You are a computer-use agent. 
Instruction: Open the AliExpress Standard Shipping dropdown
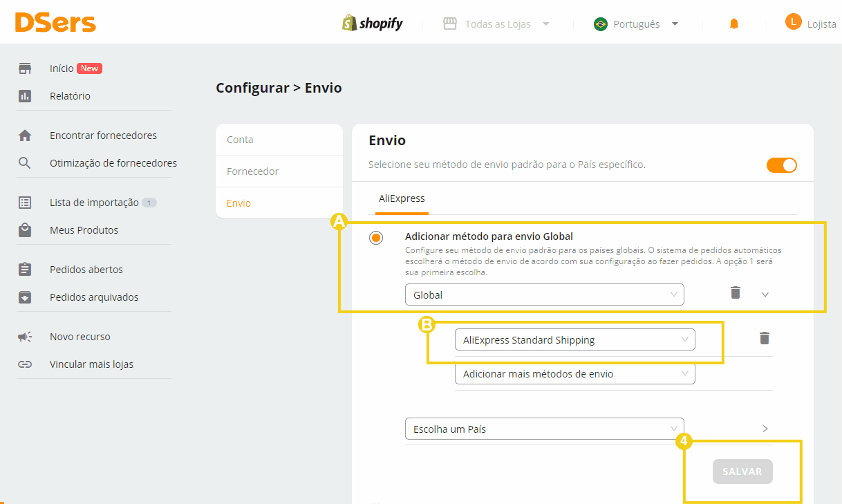tap(575, 339)
